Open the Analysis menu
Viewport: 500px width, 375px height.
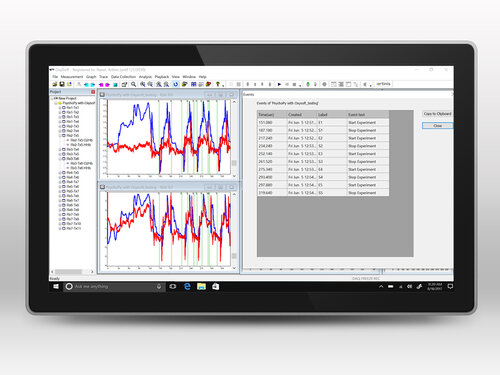[145, 77]
